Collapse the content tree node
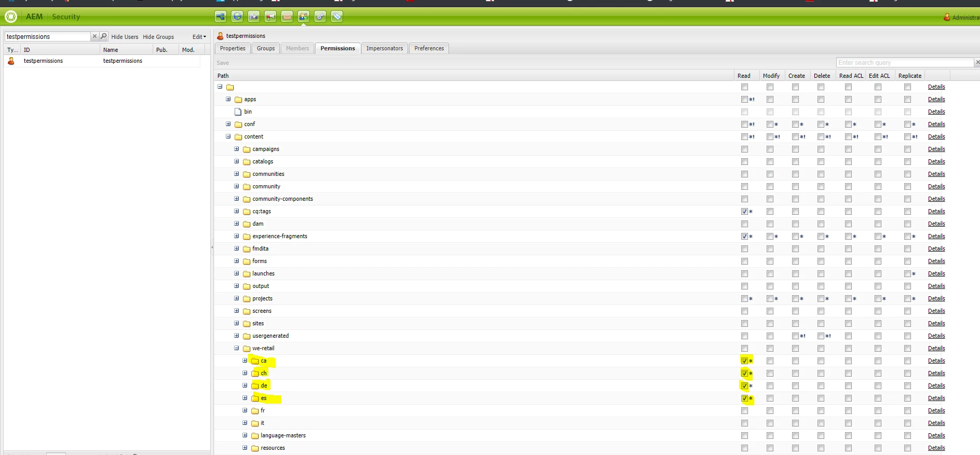The height and width of the screenshot is (455, 980). point(228,136)
